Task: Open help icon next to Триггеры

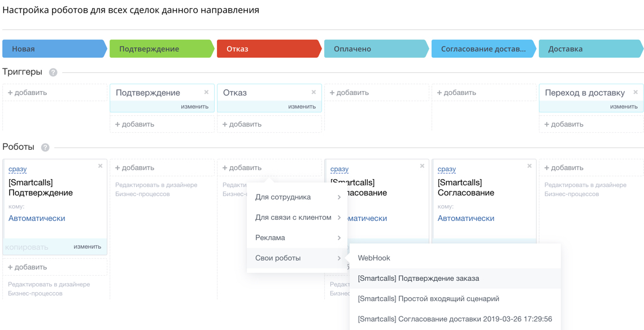Action: pos(53,72)
